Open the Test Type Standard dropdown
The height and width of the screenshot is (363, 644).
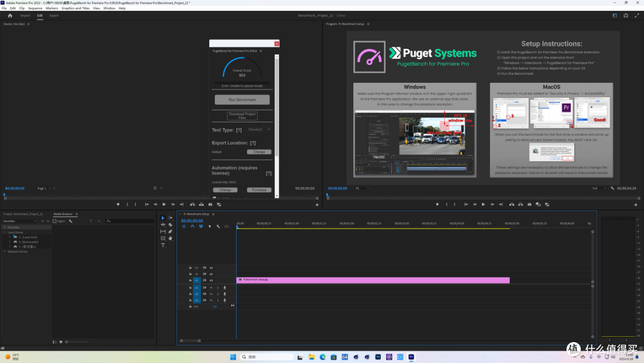259,130
